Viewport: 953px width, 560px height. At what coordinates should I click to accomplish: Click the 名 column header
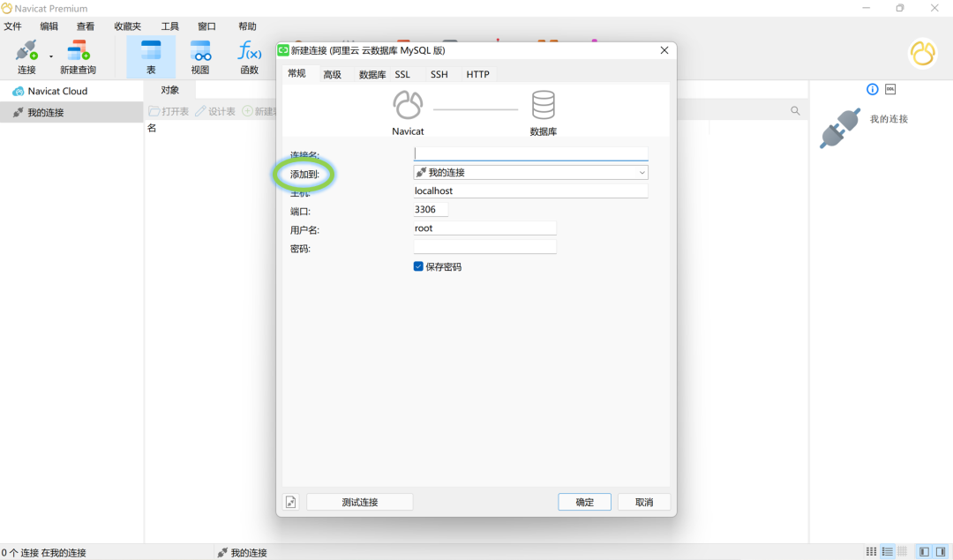152,128
